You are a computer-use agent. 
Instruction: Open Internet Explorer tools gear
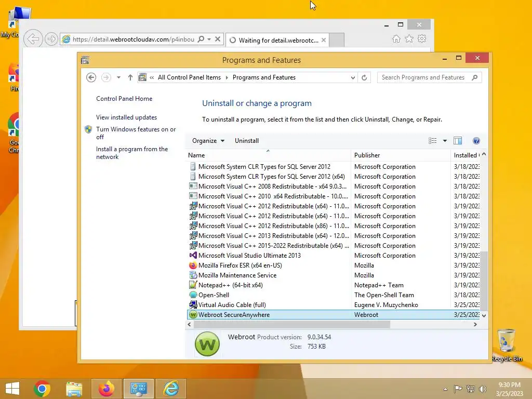(x=422, y=38)
